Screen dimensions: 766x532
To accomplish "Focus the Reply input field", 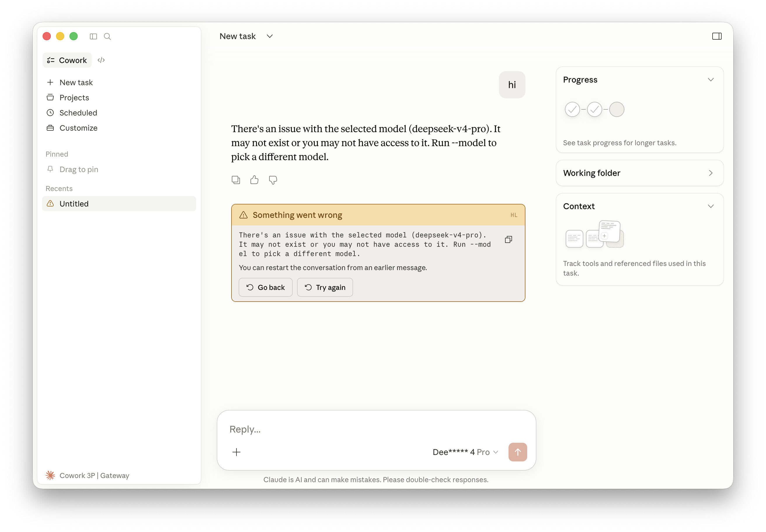I will 376,429.
